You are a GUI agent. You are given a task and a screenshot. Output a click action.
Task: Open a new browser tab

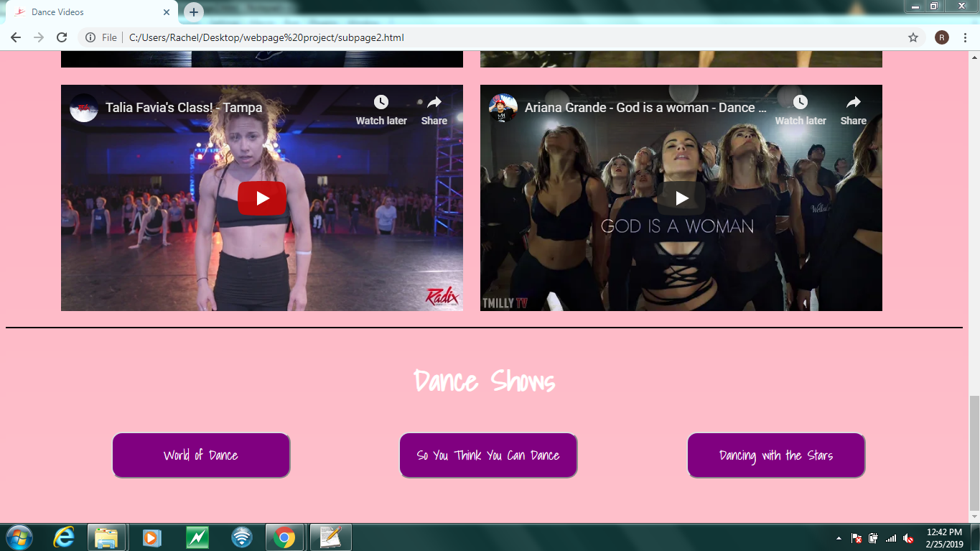coord(194,12)
